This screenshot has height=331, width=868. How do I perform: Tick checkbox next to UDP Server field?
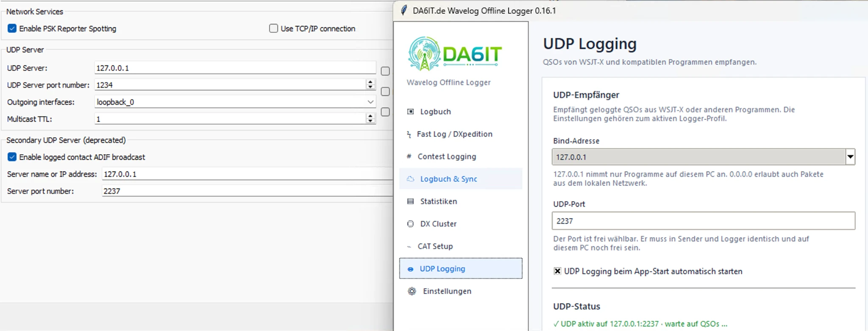coord(385,71)
